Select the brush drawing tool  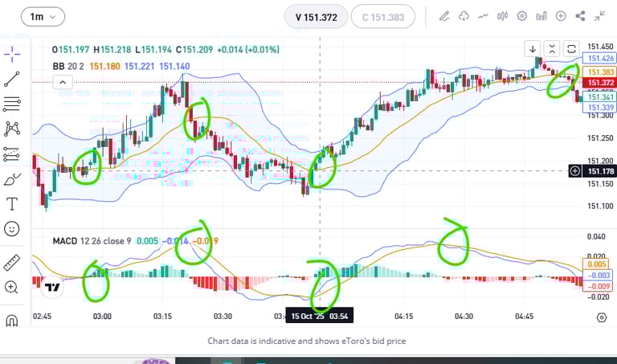pyautogui.click(x=12, y=179)
